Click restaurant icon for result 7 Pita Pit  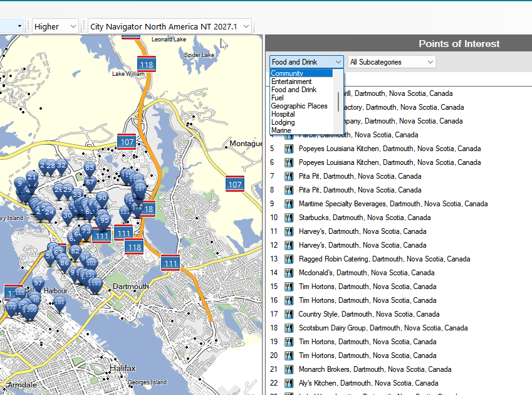point(289,176)
